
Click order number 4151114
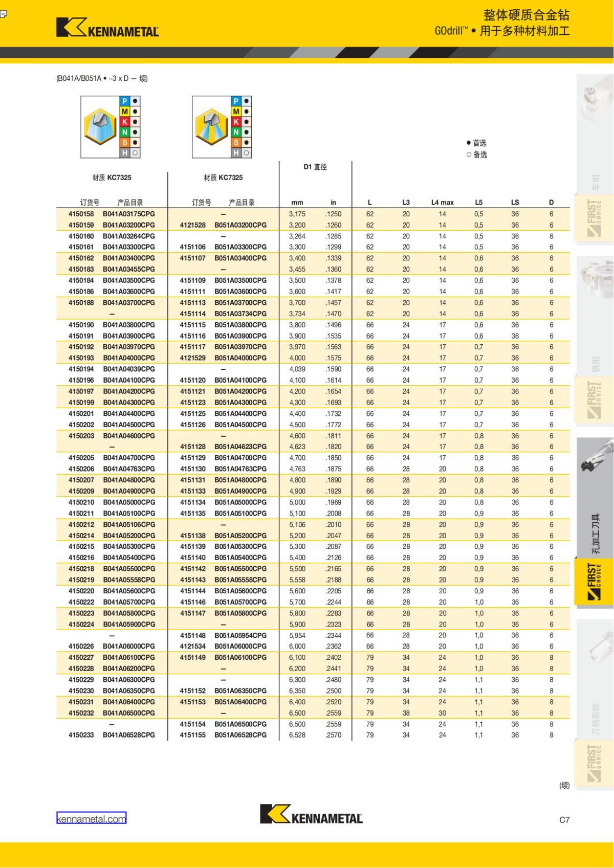tap(193, 314)
